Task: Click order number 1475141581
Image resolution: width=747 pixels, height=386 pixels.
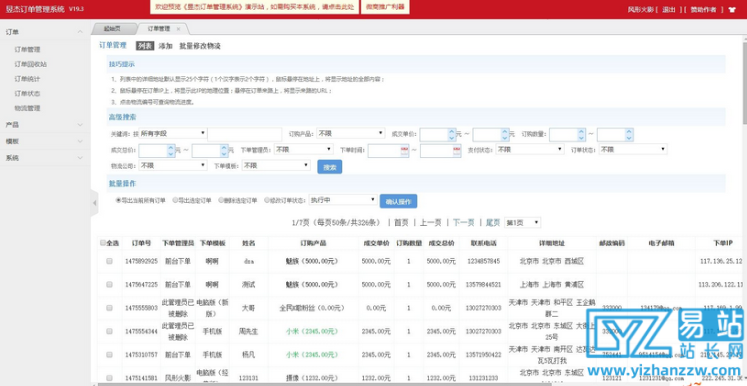Action: tap(141, 378)
